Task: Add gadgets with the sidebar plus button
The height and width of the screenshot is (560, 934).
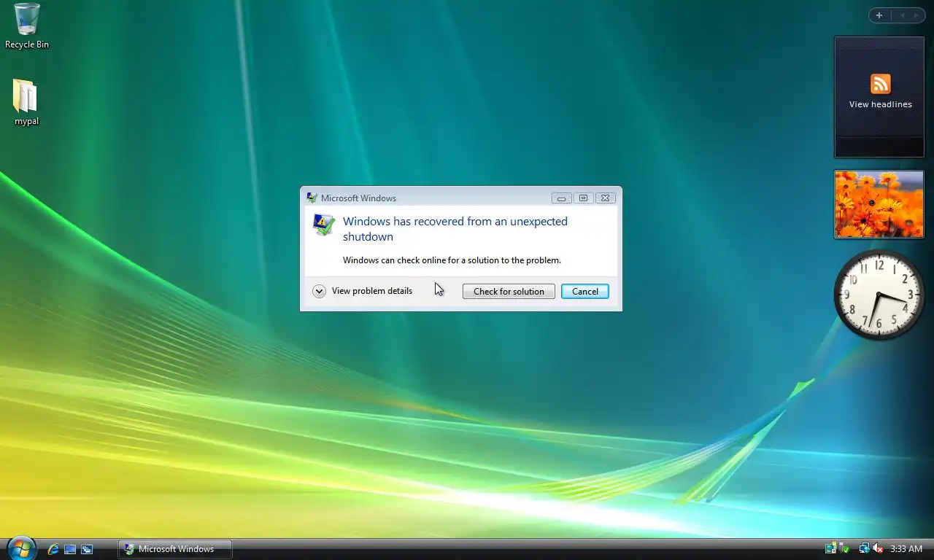Action: pyautogui.click(x=879, y=15)
